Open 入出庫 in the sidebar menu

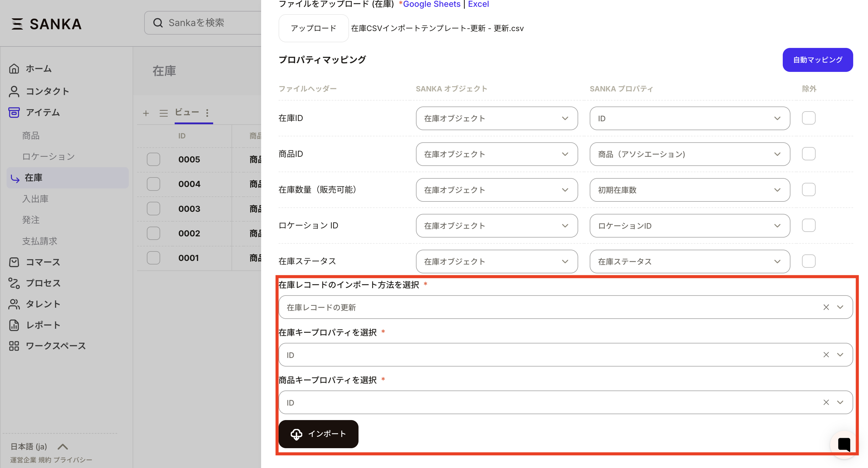[x=35, y=199]
